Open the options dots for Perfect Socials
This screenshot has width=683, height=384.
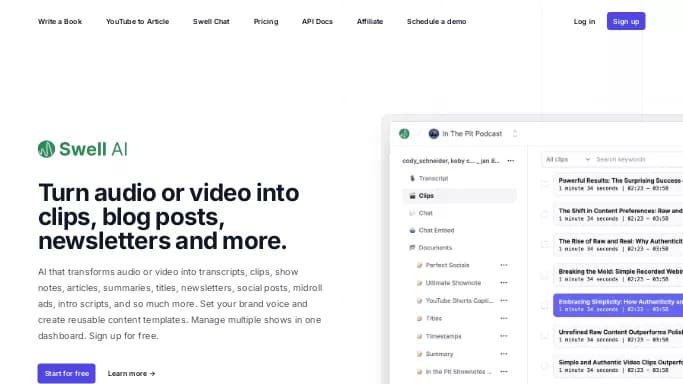pos(504,265)
